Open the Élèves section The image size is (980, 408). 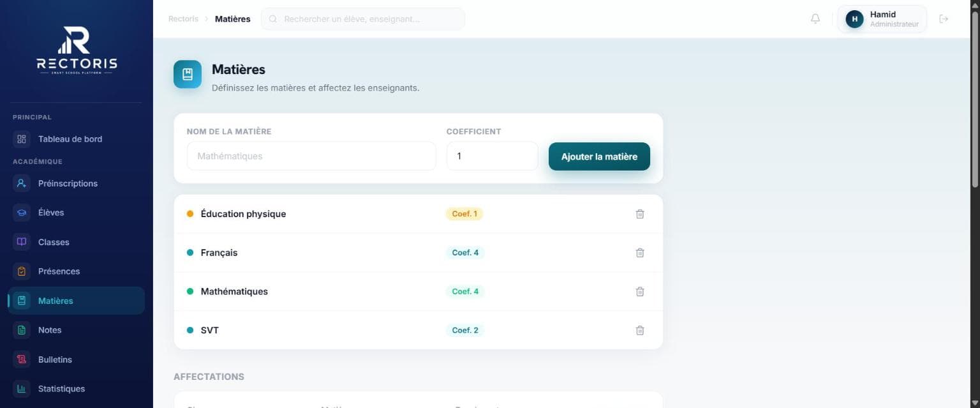coord(77,213)
